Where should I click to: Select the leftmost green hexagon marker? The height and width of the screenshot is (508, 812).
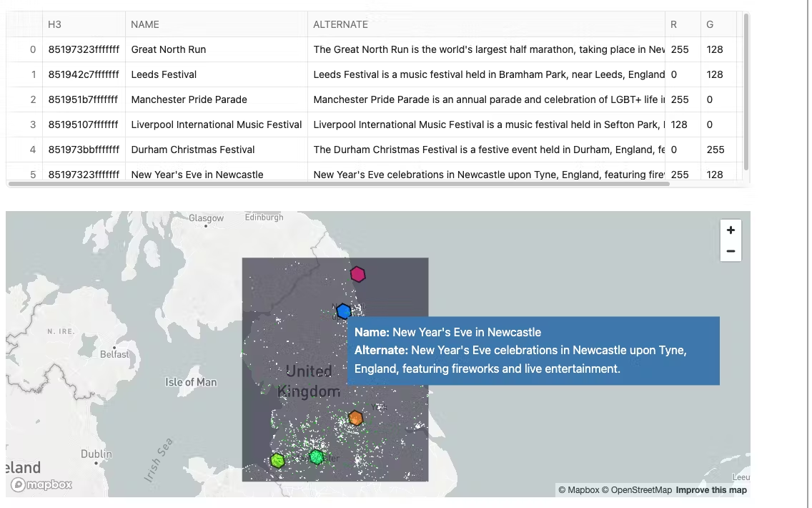pyautogui.click(x=277, y=461)
